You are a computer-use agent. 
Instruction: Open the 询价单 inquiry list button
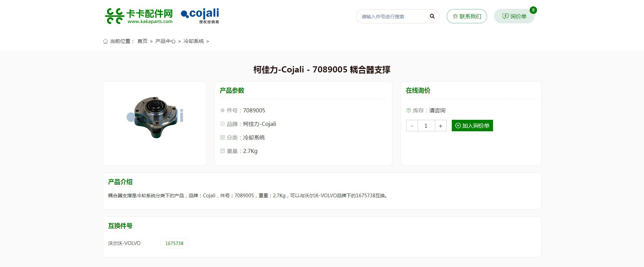pyautogui.click(x=514, y=16)
